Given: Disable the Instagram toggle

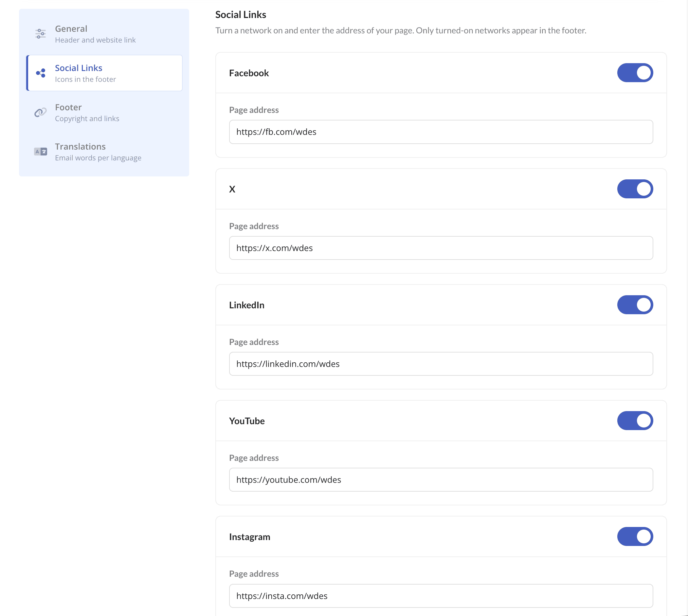Looking at the screenshot, I should click(635, 536).
